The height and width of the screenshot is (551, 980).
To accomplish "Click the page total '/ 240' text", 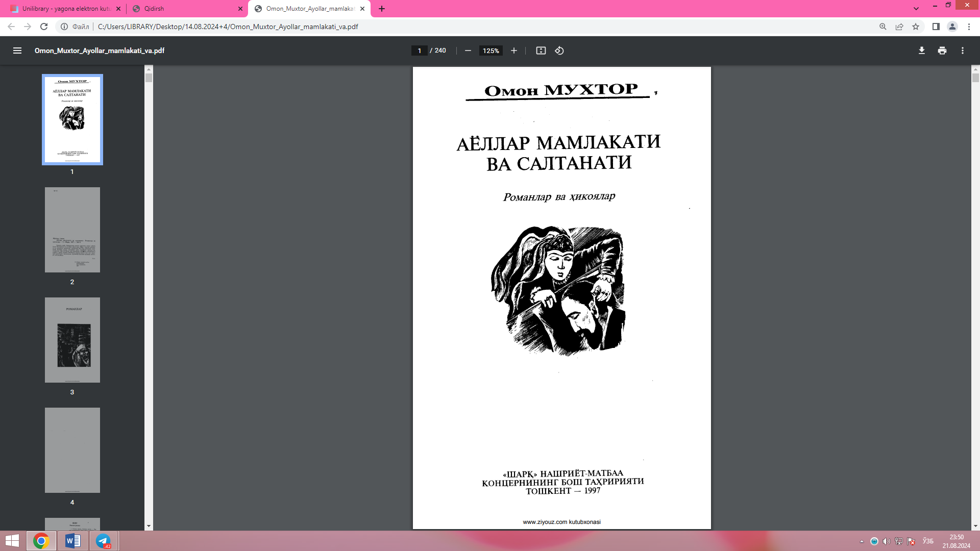I will [438, 51].
